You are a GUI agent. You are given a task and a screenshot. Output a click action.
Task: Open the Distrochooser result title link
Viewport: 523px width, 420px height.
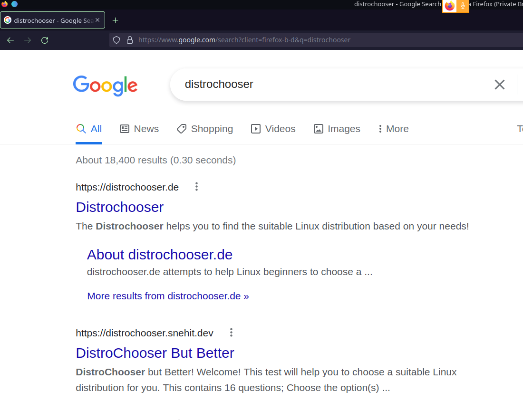120,207
